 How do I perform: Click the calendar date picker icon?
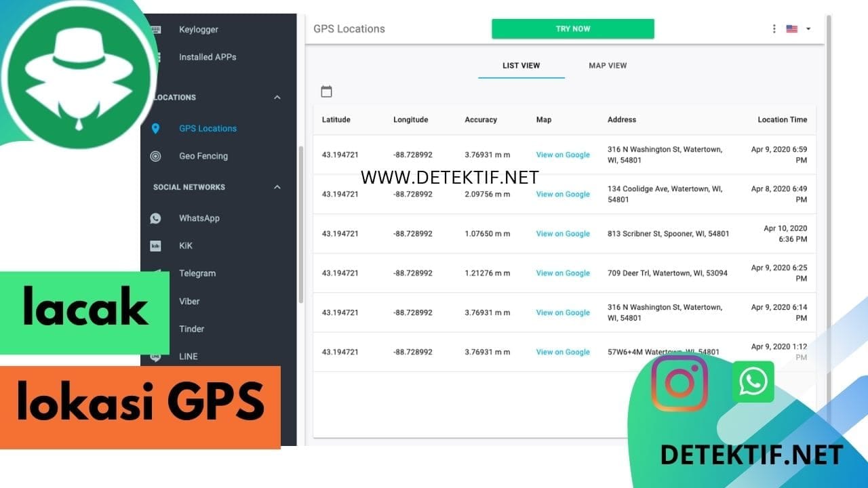(x=326, y=91)
